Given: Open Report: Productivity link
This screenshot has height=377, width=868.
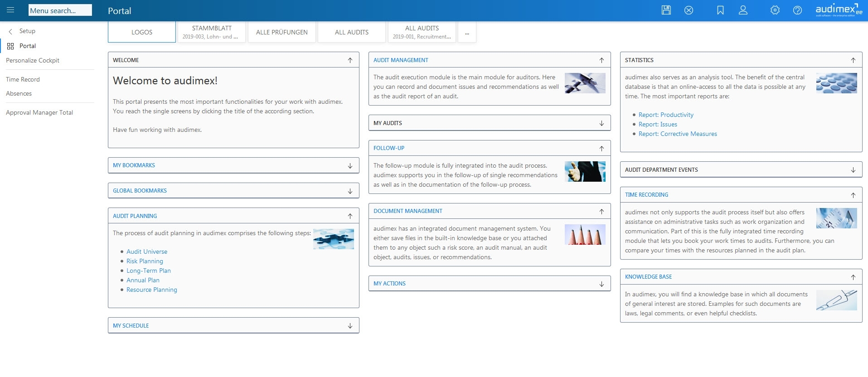Looking at the screenshot, I should point(666,115).
